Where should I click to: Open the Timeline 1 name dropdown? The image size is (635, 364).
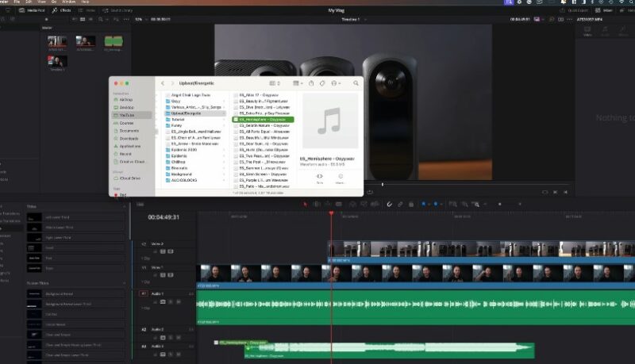tap(354, 19)
